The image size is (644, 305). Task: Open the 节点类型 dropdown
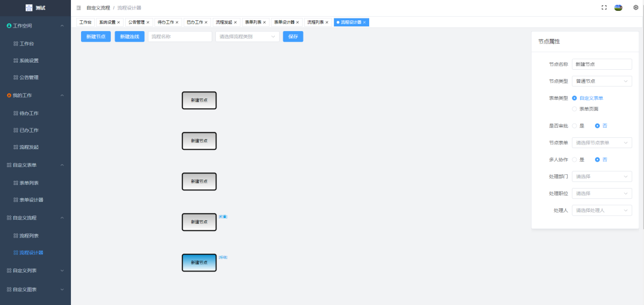click(x=602, y=81)
